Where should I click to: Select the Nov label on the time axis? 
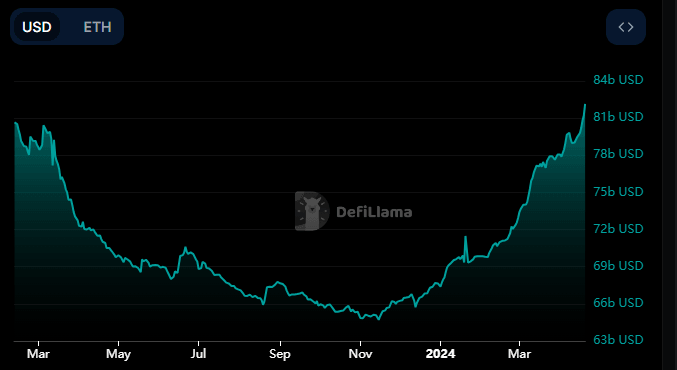pos(360,354)
